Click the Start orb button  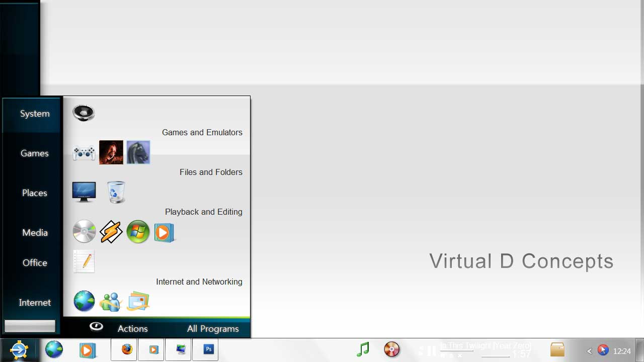[x=19, y=350]
